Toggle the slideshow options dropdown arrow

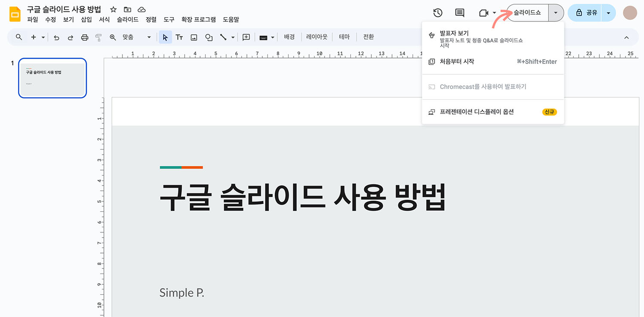[556, 13]
